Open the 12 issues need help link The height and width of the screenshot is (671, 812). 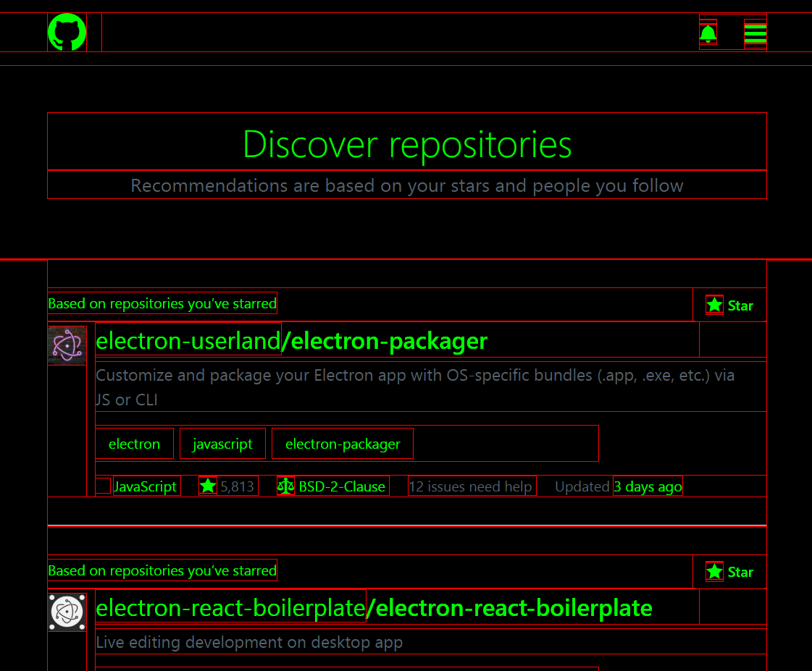click(472, 486)
